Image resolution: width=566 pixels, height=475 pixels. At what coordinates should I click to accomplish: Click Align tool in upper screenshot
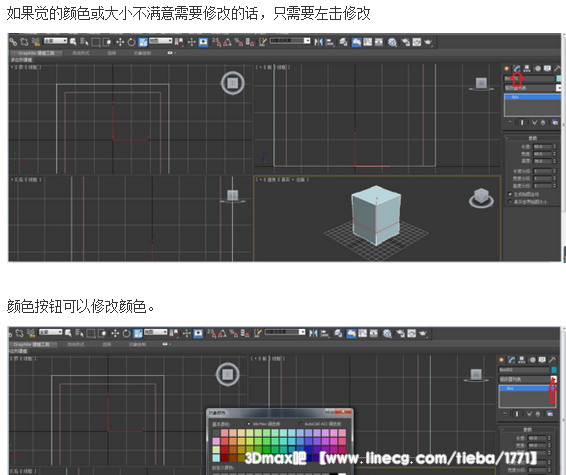330,42
